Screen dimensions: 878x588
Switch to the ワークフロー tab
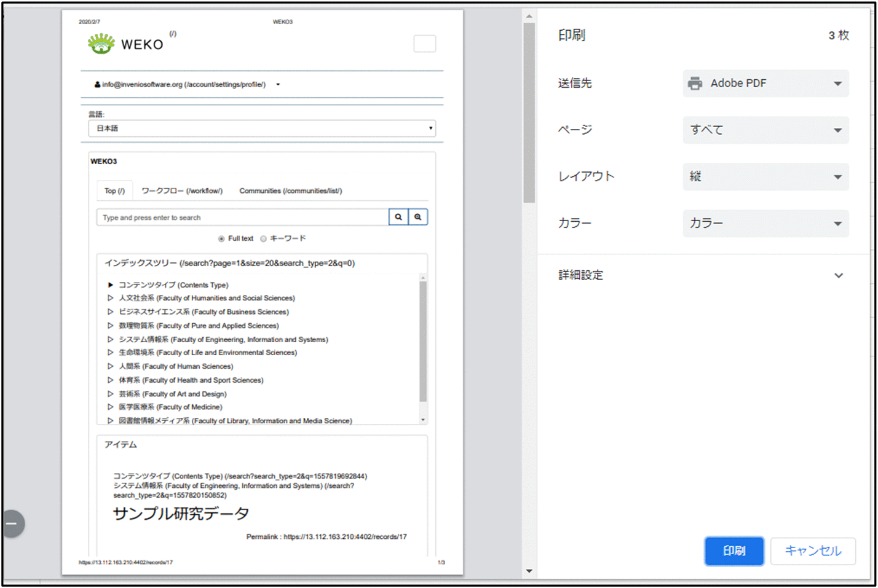pyautogui.click(x=182, y=191)
